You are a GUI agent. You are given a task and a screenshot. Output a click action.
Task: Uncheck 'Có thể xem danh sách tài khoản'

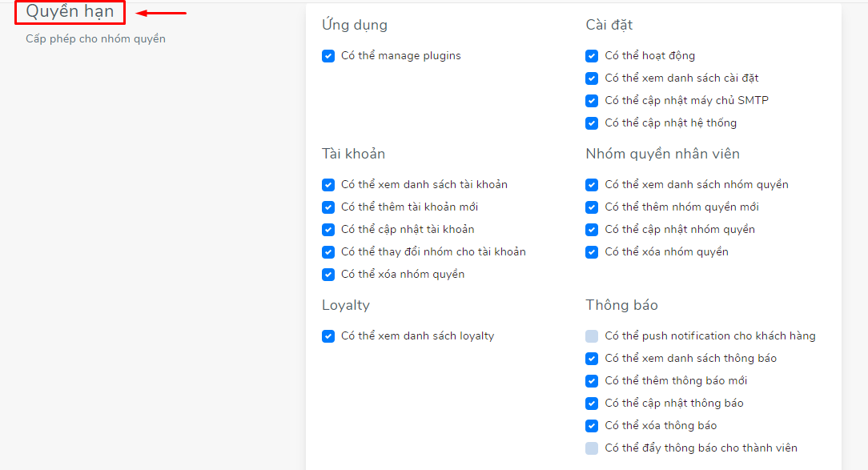point(328,185)
